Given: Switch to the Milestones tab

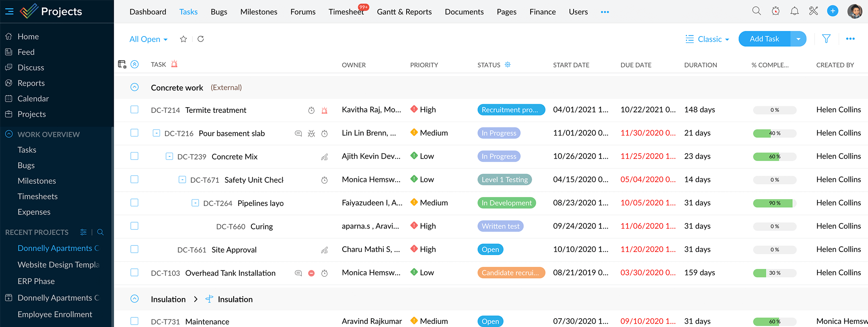Looking at the screenshot, I should (x=259, y=12).
